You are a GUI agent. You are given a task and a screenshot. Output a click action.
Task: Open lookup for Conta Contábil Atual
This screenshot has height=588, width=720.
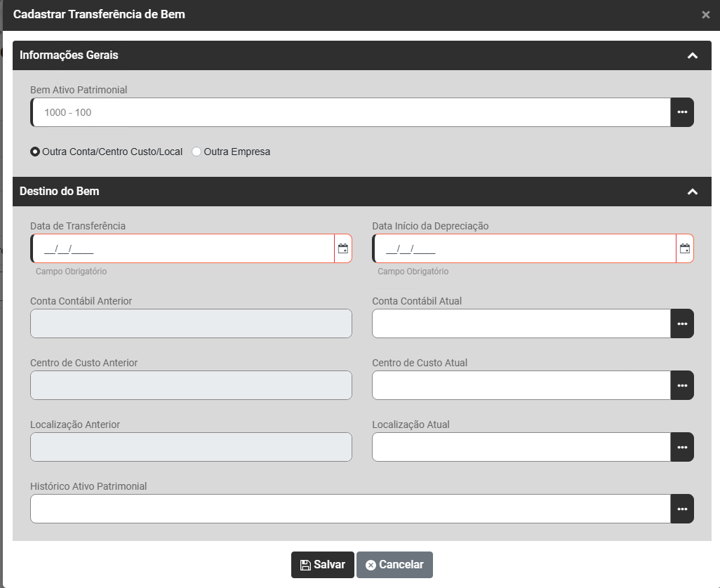[682, 323]
